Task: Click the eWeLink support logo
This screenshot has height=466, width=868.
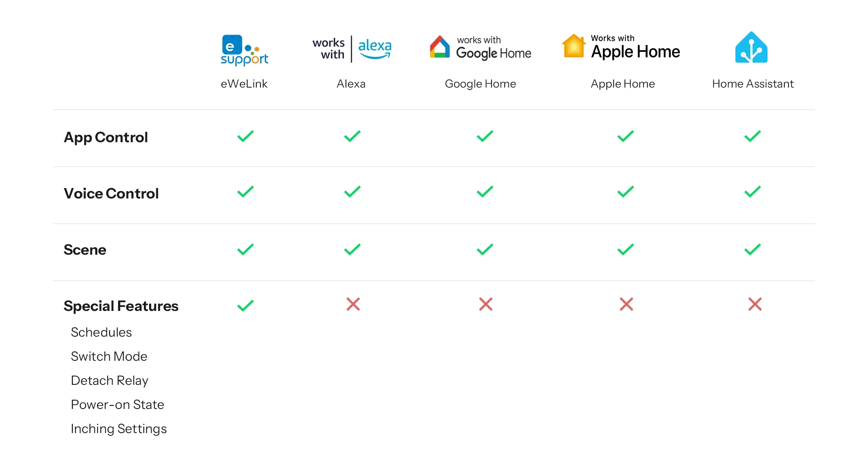Action: (244, 50)
